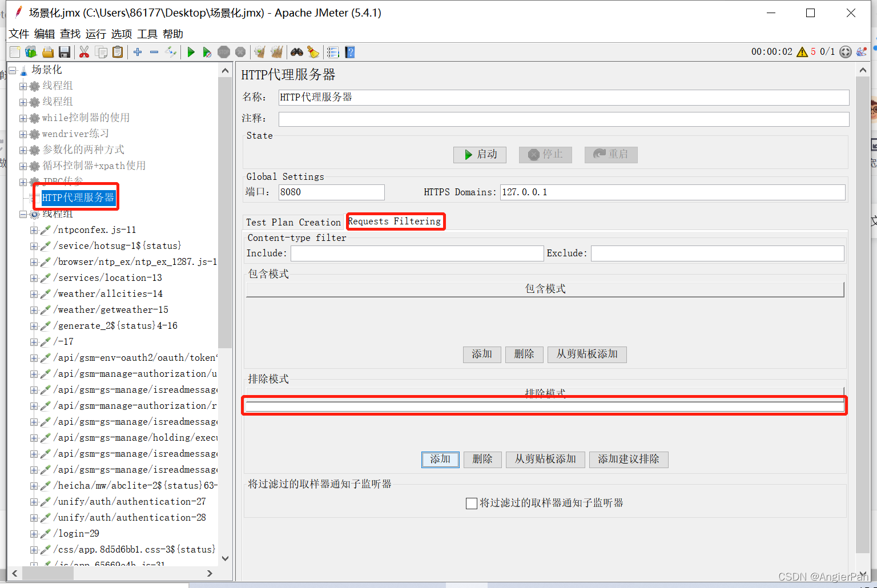
Task: Open the 编辑 menu
Action: [45, 34]
